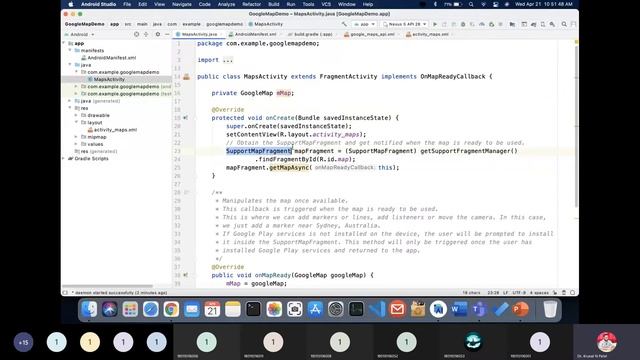The height and width of the screenshot is (360, 640).
Task: Click MapsActivity in the breadcrumb bar
Action: click(265, 24)
